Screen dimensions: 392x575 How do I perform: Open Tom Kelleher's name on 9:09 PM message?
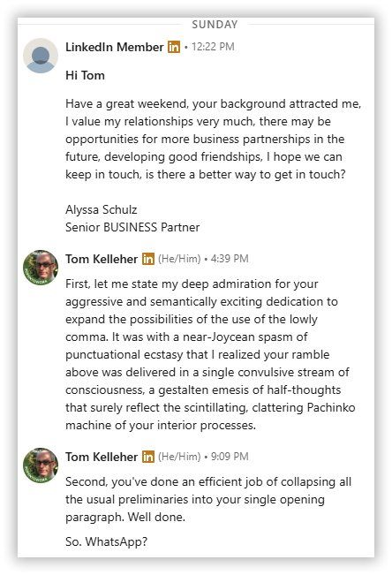(x=102, y=457)
